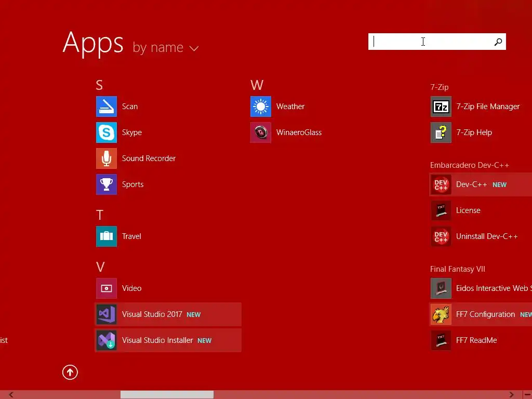This screenshot has width=532, height=399.
Task: Launch Visual Studio 2017 via its icon
Action: coord(106,314)
